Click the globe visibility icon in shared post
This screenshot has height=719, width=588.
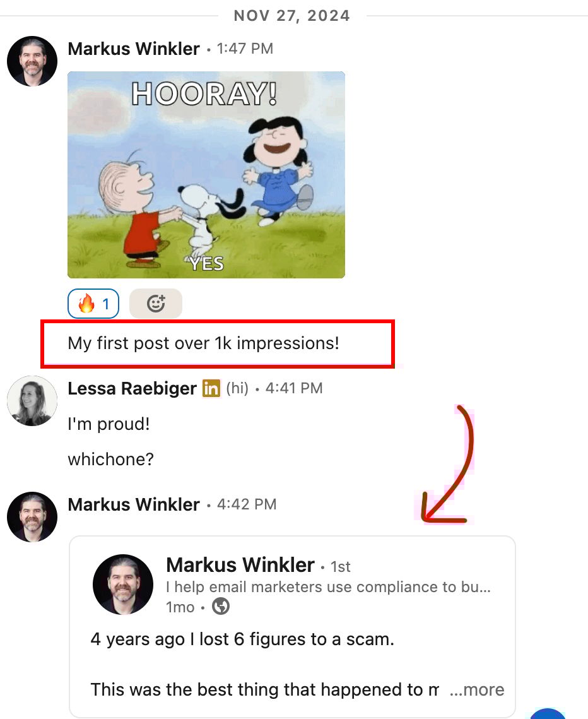click(220, 606)
